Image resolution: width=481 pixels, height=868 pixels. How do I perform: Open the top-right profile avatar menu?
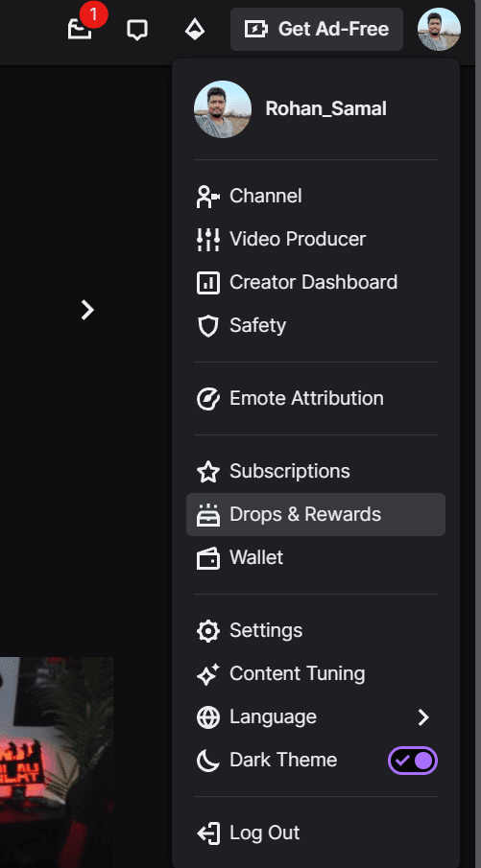(439, 30)
